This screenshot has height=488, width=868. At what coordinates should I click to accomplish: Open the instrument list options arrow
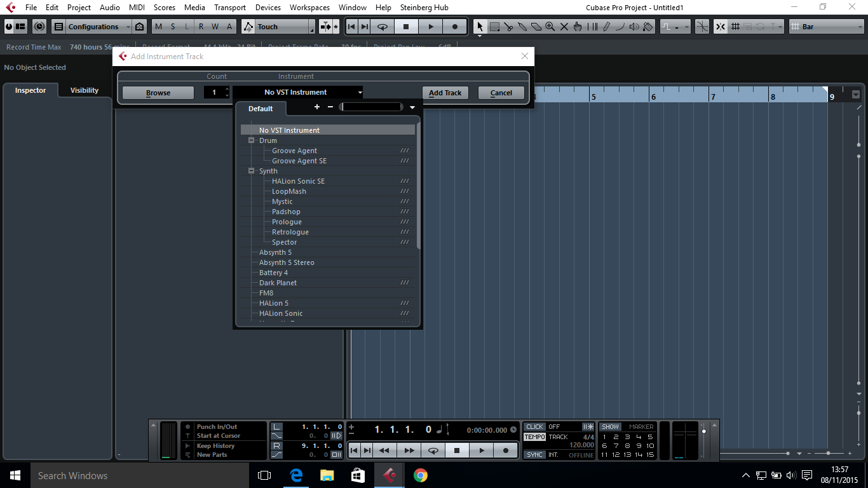(x=412, y=107)
